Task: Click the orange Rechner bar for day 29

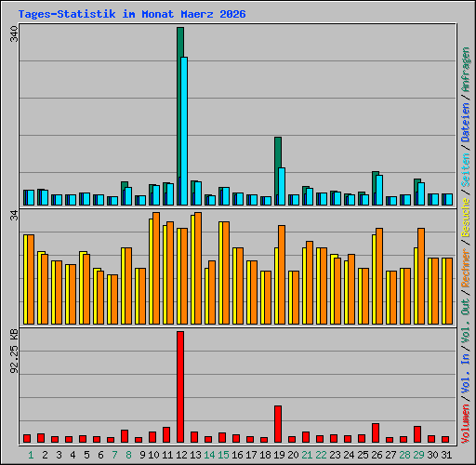Action: tap(421, 276)
